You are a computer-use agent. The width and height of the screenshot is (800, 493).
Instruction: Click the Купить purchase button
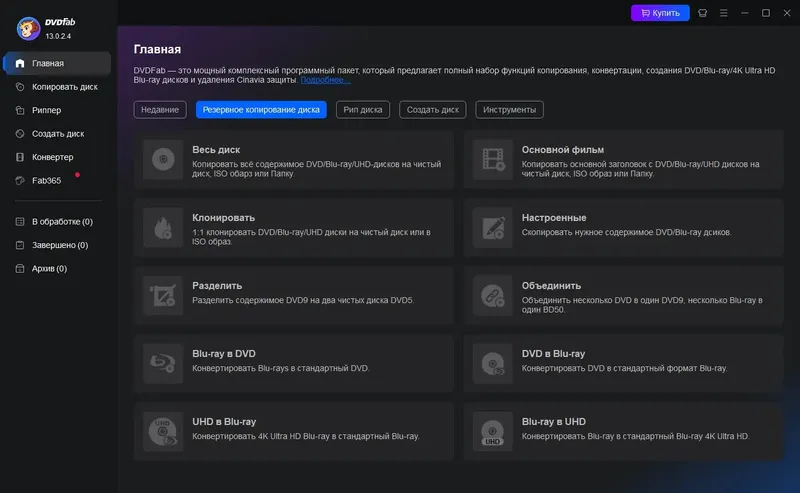point(660,13)
